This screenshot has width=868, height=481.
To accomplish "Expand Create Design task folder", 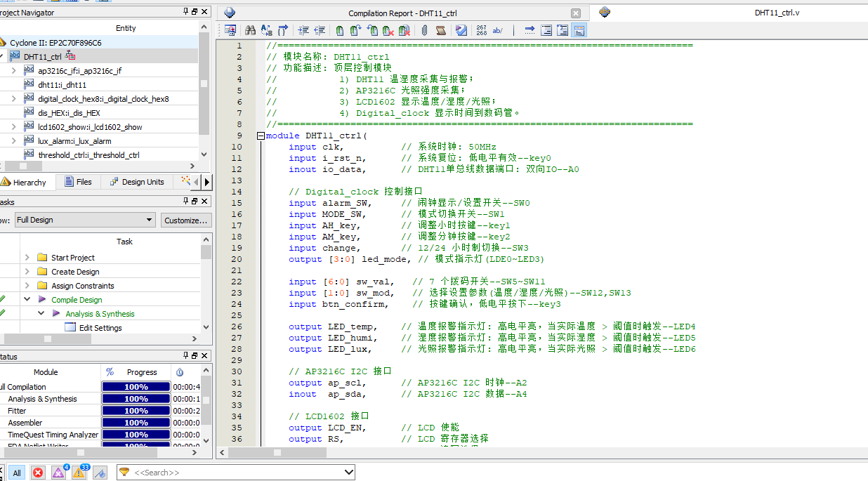I will (x=27, y=272).
